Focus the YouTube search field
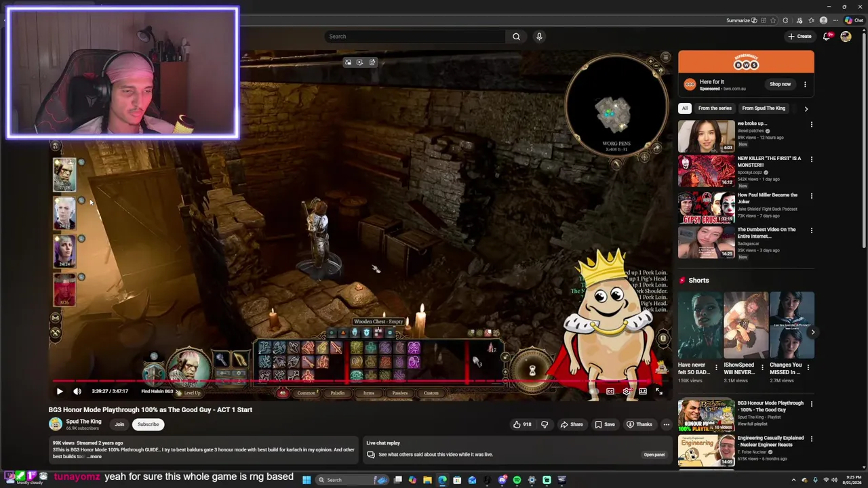868x488 pixels. pos(415,37)
